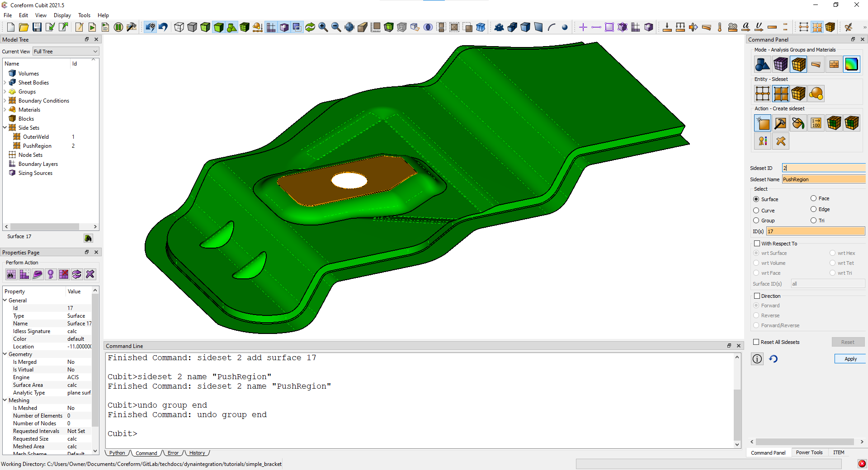Click the save floppy disk icon
Screen dimensions: 868x470
point(37,27)
